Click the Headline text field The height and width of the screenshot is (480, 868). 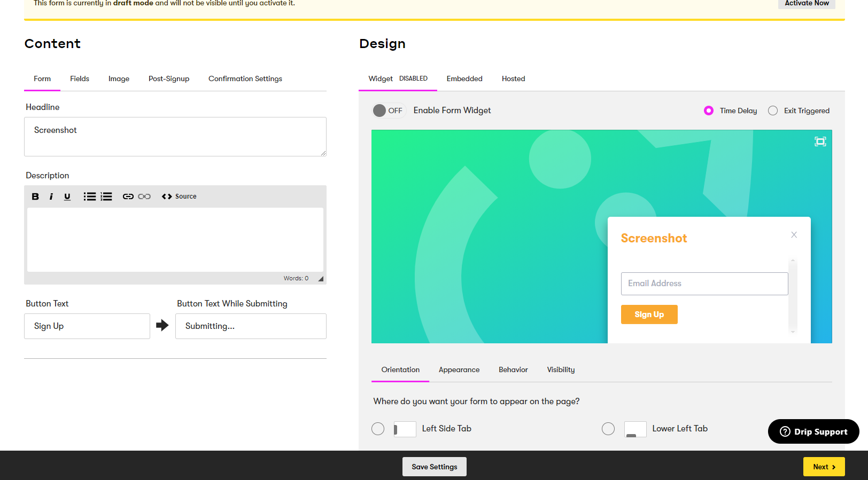click(175, 137)
